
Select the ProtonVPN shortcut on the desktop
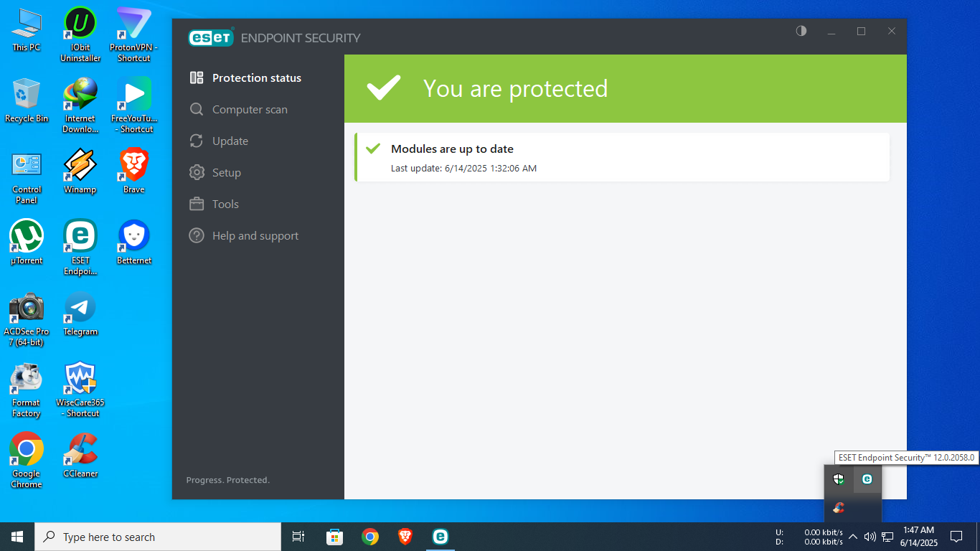(x=134, y=34)
